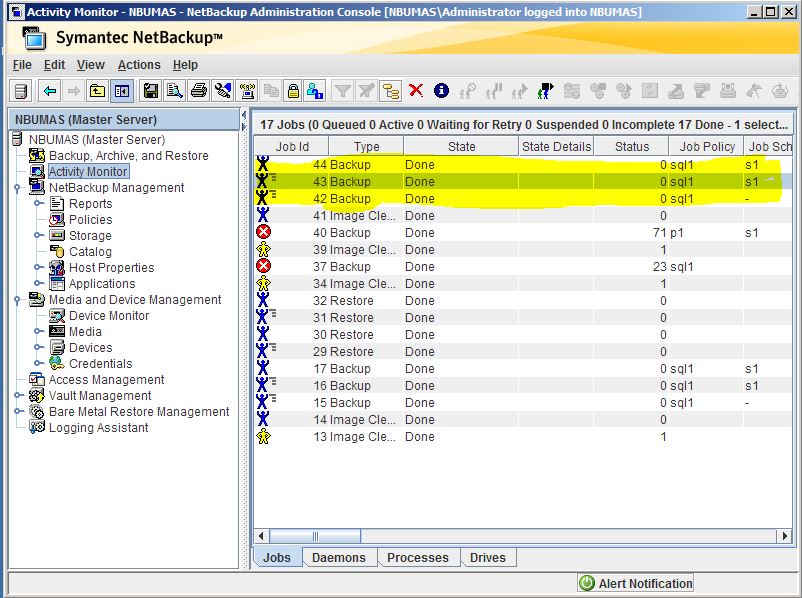
Task: Click the master server icon in the toolbar
Action: click(21, 92)
